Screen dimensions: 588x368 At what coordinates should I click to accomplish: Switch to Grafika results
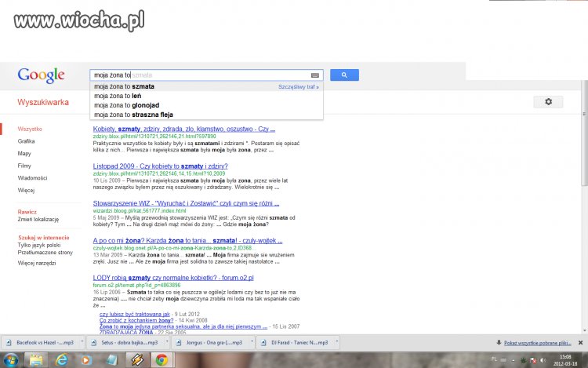[x=26, y=141]
